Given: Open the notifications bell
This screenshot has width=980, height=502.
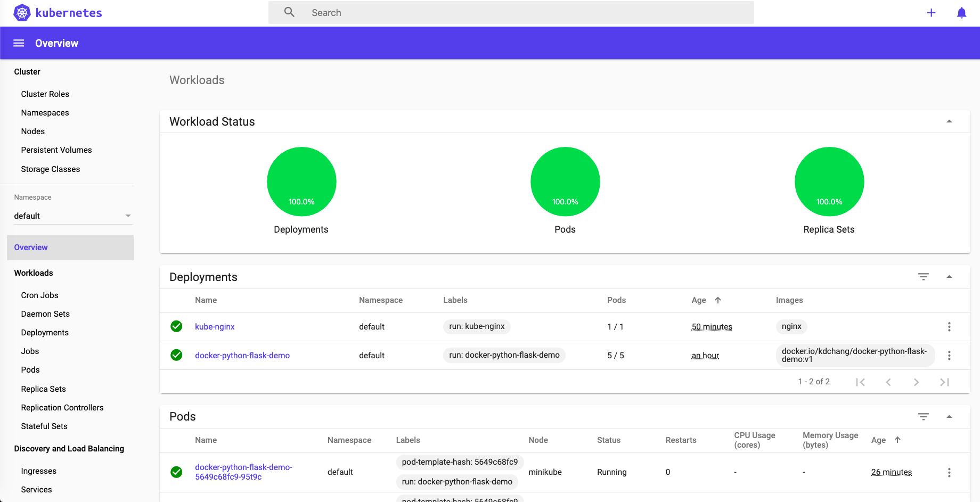Looking at the screenshot, I should (961, 13).
